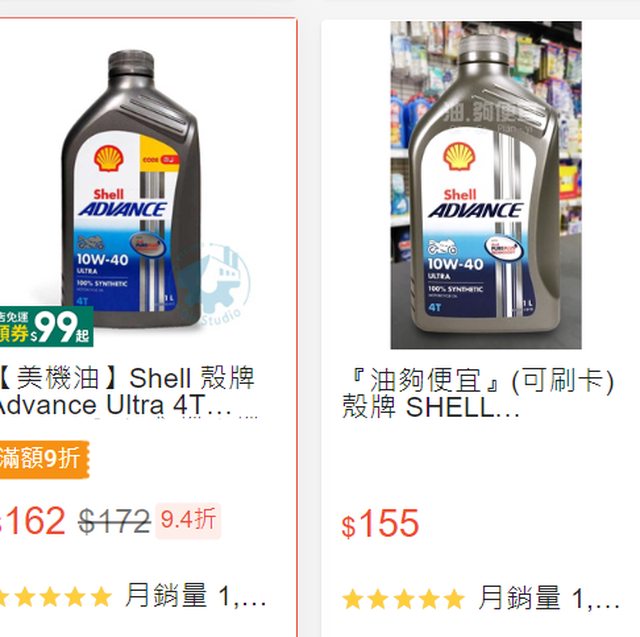Click the Shell logo on left bottle
This screenshot has height=637, width=640.
click(x=109, y=158)
